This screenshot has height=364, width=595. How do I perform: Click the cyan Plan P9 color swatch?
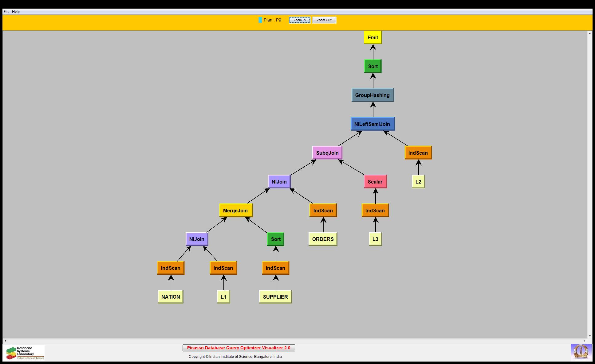pyautogui.click(x=260, y=20)
